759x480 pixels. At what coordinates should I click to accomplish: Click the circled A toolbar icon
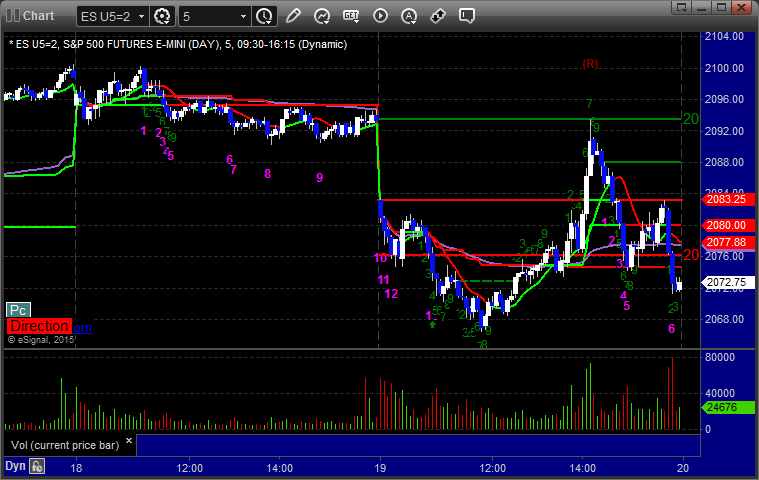409,16
